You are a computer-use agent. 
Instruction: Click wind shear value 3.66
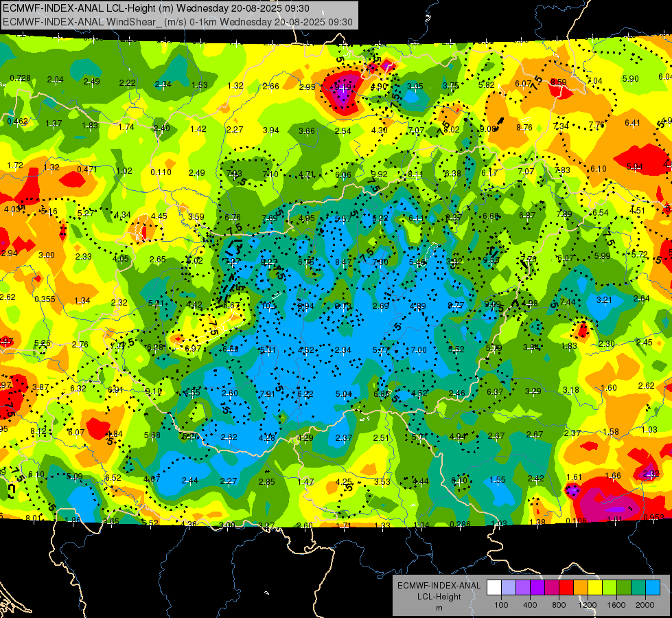pos(307,130)
